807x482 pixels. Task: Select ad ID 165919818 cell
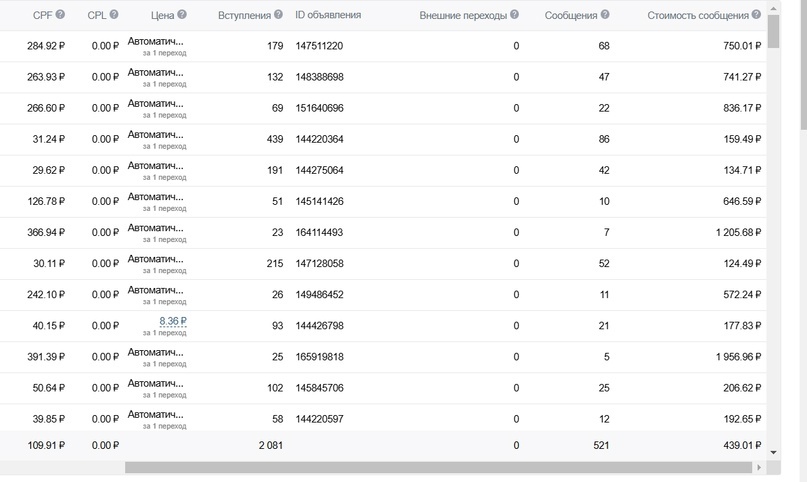coord(319,357)
